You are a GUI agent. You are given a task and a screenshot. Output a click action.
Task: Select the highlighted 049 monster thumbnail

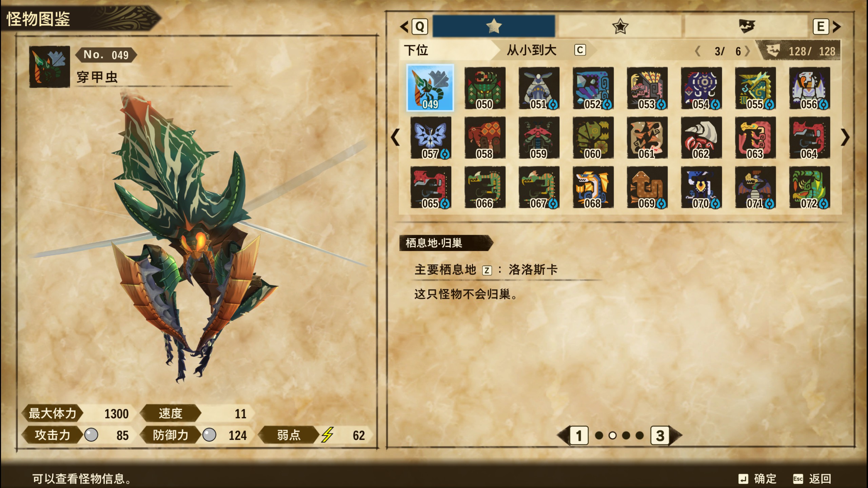(430, 88)
